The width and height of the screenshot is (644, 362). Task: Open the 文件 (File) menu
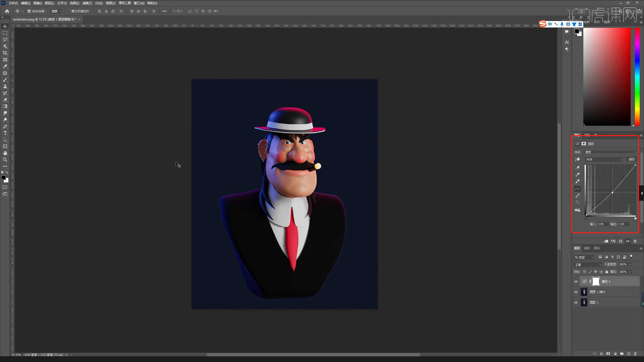(x=13, y=3)
